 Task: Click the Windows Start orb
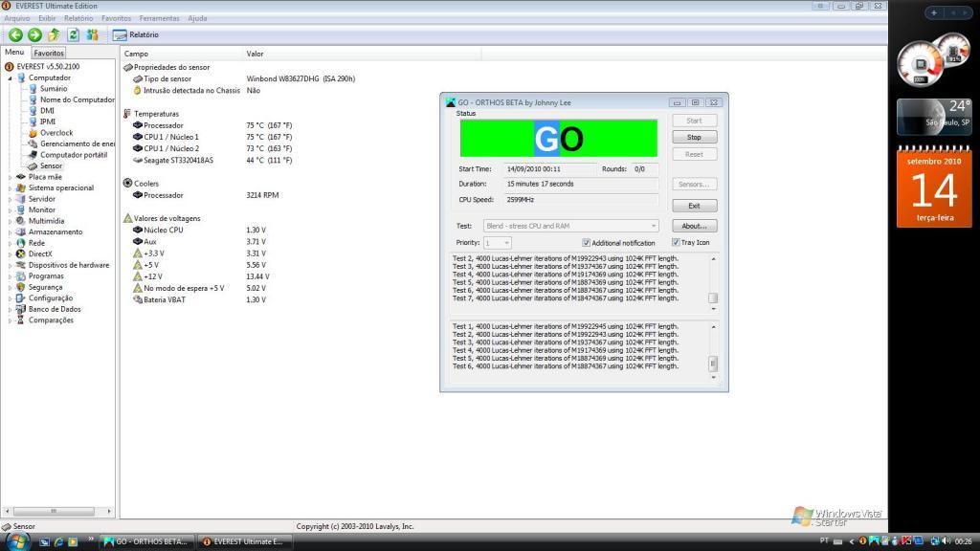[16, 541]
